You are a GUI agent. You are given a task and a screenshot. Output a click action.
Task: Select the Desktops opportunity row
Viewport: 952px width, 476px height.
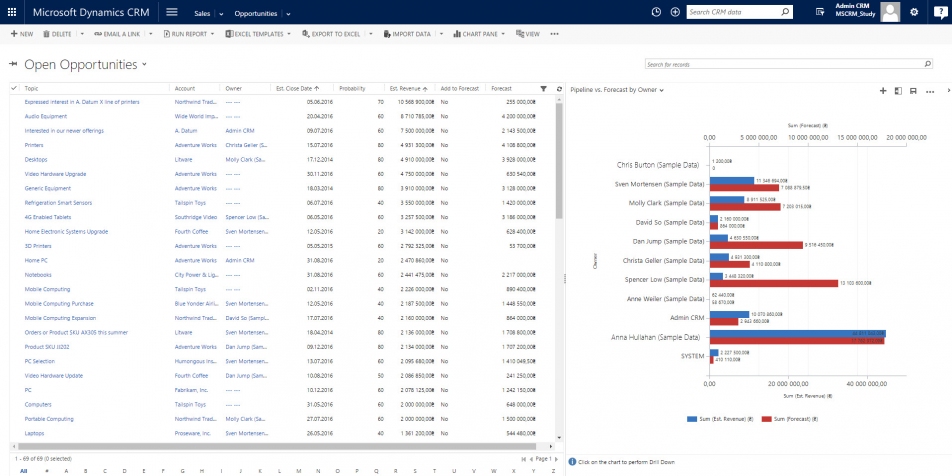[x=14, y=159]
